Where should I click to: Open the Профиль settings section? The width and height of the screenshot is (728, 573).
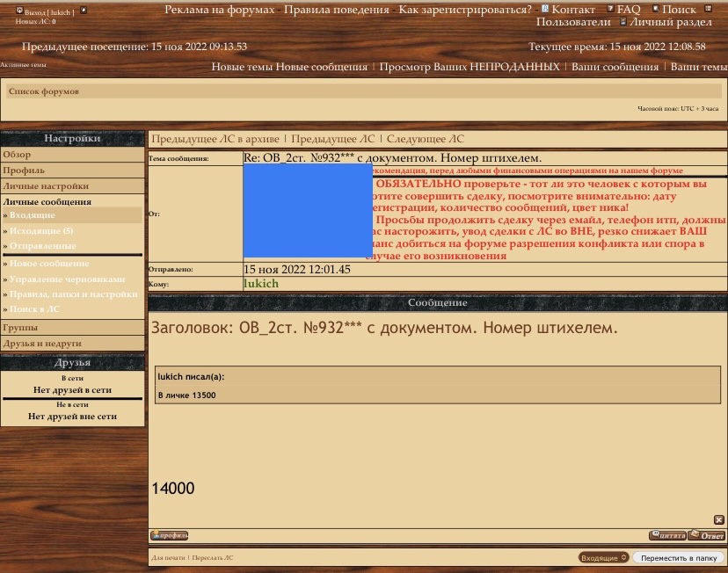pyautogui.click(x=24, y=170)
